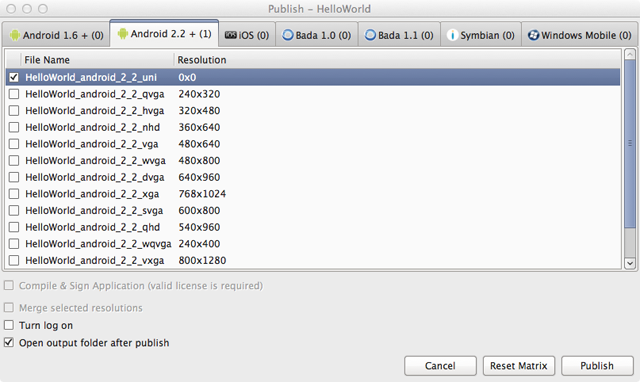The width and height of the screenshot is (640, 382).
Task: Click the Bada 1.0 circular icon
Action: [288, 35]
